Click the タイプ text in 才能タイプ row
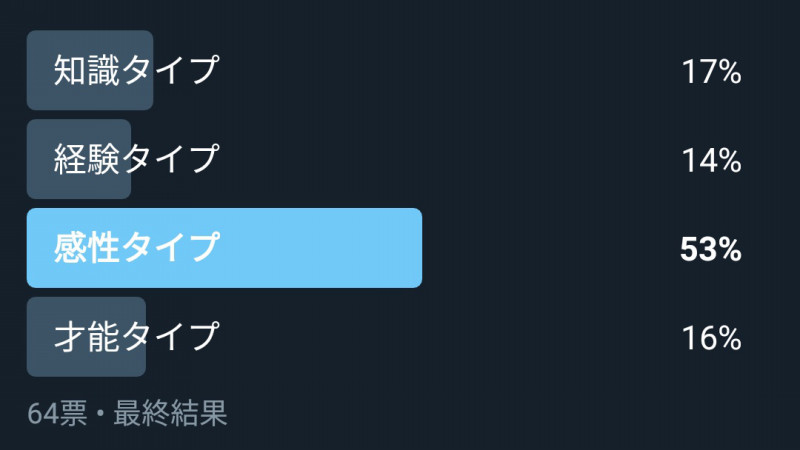800x450 pixels. click(171, 336)
